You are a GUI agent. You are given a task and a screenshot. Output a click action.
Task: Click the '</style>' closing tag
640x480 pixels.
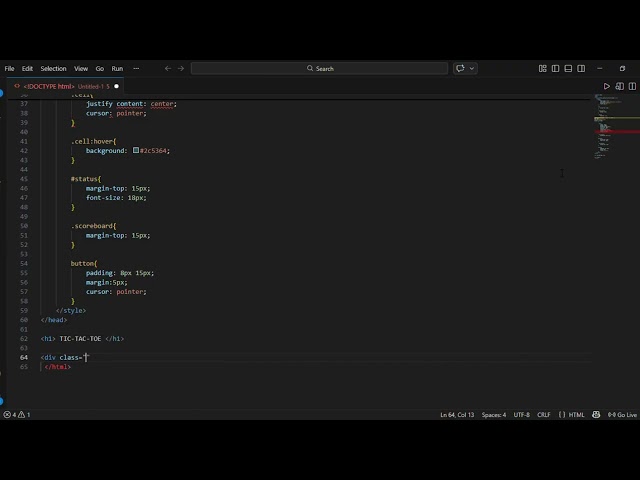tap(71, 311)
